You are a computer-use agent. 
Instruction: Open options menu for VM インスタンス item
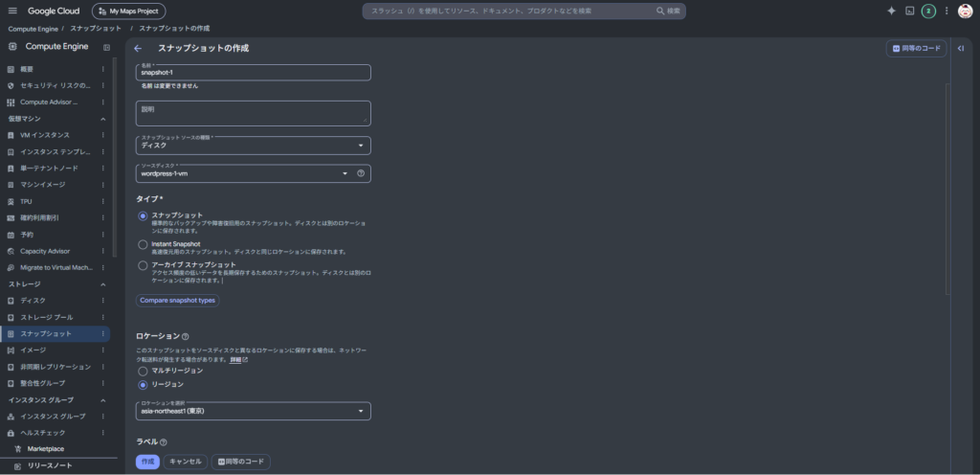click(103, 135)
